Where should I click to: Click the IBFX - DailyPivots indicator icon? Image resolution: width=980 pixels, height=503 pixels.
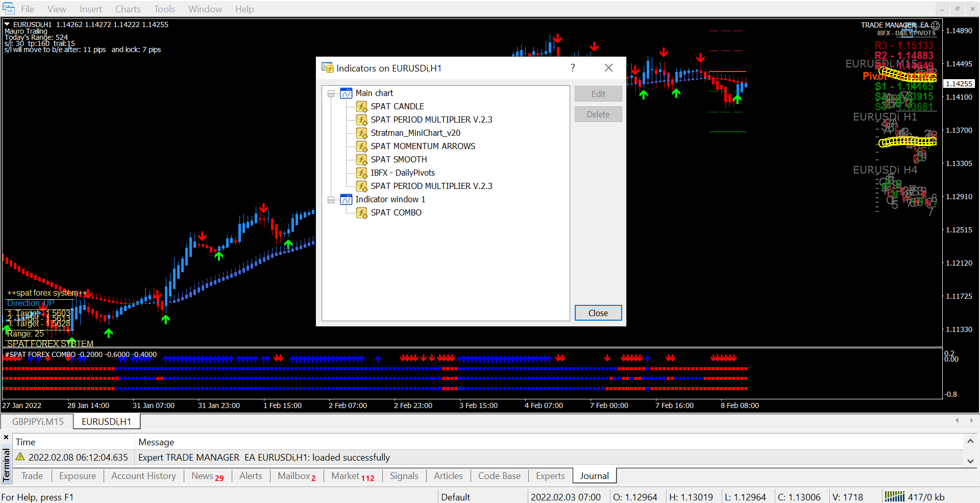[361, 173]
